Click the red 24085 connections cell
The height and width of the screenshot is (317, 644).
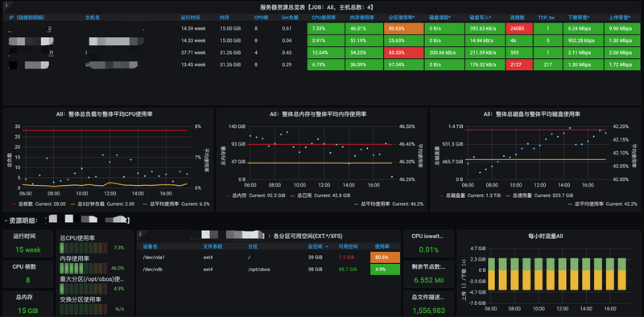pos(519,28)
